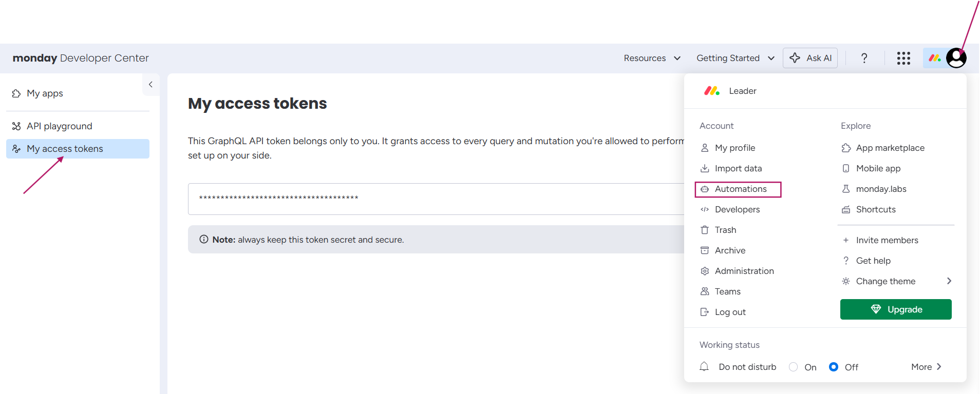The image size is (980, 394).
Task: Open the apps grid switcher icon
Action: pyautogui.click(x=903, y=58)
